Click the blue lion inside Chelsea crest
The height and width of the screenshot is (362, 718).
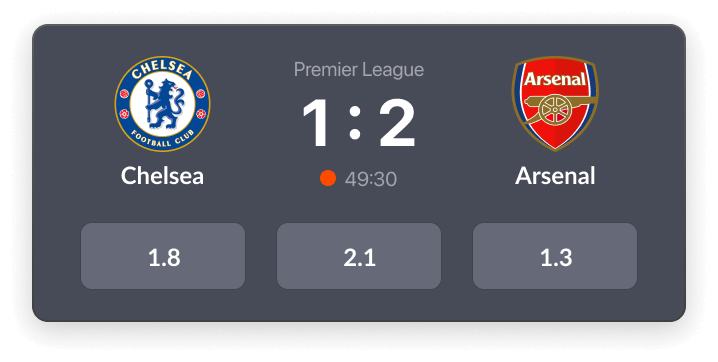(x=163, y=104)
